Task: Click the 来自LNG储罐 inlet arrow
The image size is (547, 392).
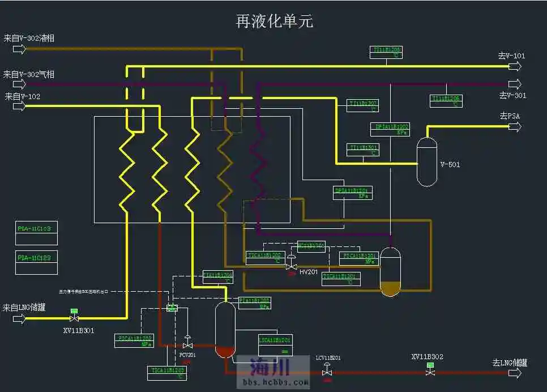Action: coord(19,319)
